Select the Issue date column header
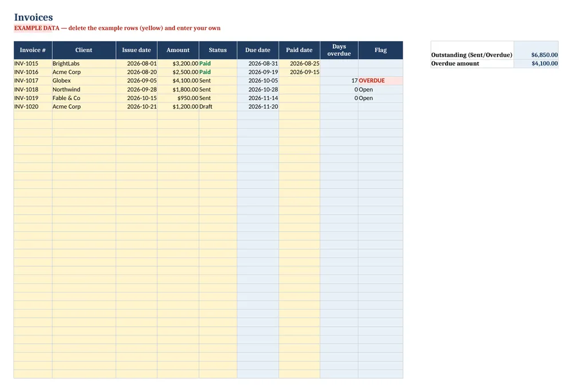Image resolution: width=572 pixels, height=392 pixels. 137,50
